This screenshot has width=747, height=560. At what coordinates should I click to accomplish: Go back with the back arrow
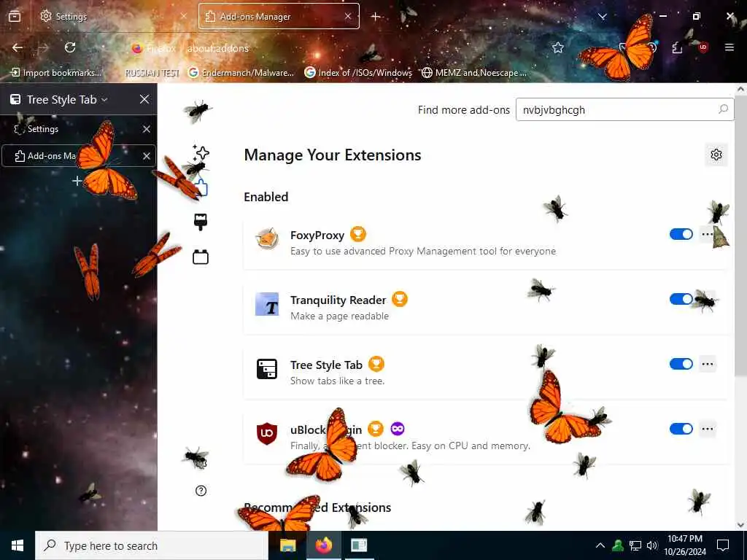coord(18,47)
